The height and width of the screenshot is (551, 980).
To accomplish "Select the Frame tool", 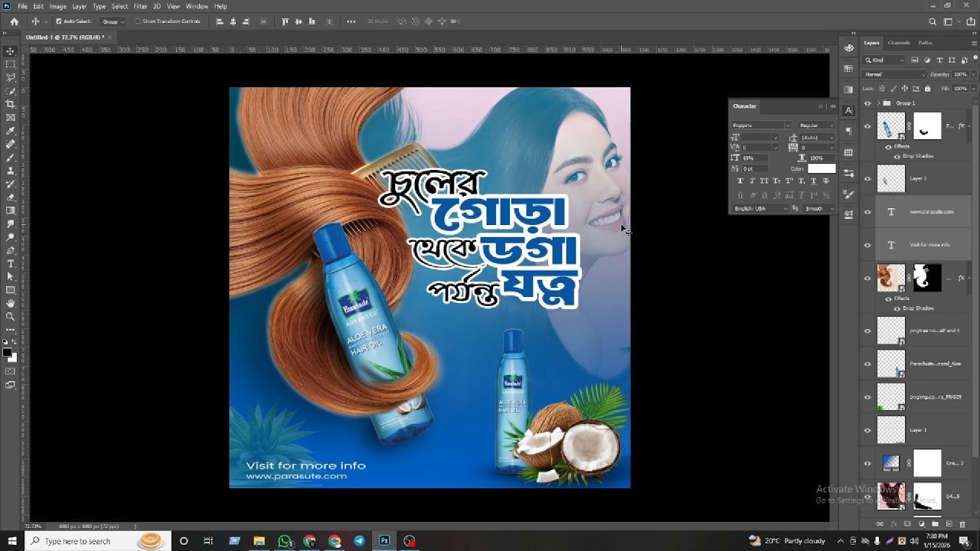I will (10, 117).
